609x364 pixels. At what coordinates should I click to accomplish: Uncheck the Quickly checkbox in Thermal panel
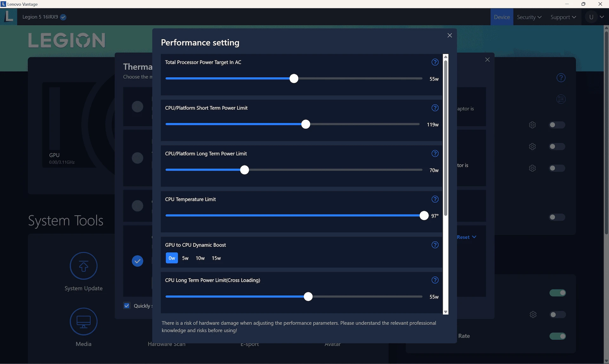tap(127, 306)
